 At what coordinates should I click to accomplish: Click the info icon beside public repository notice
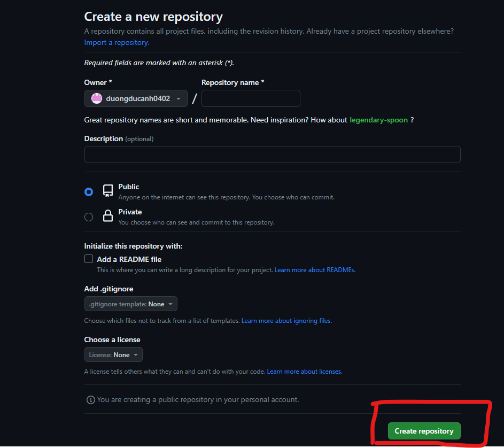click(x=91, y=400)
